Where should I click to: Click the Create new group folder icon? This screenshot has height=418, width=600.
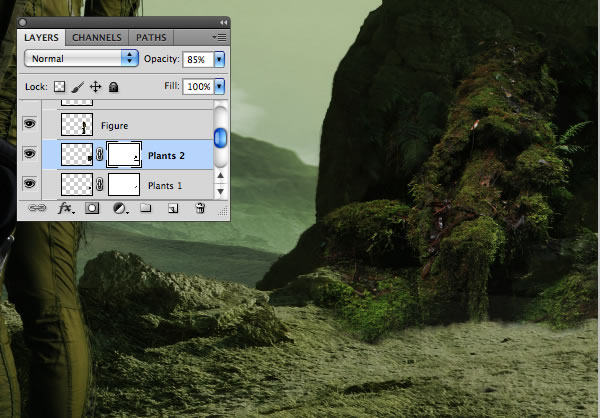[x=145, y=208]
